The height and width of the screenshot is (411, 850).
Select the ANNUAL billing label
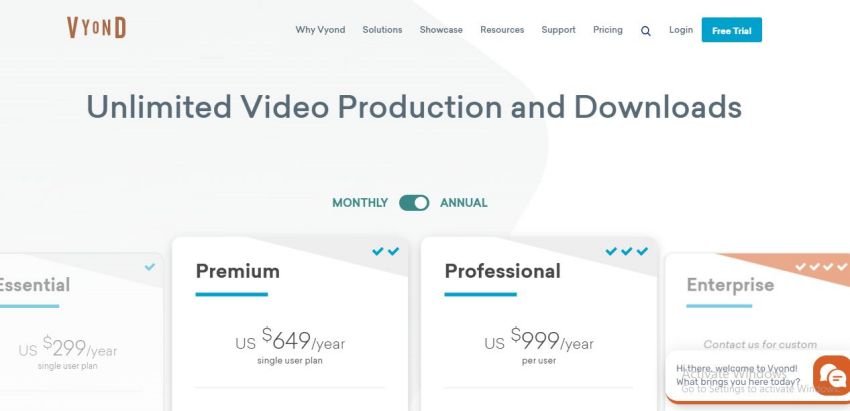[x=464, y=203]
